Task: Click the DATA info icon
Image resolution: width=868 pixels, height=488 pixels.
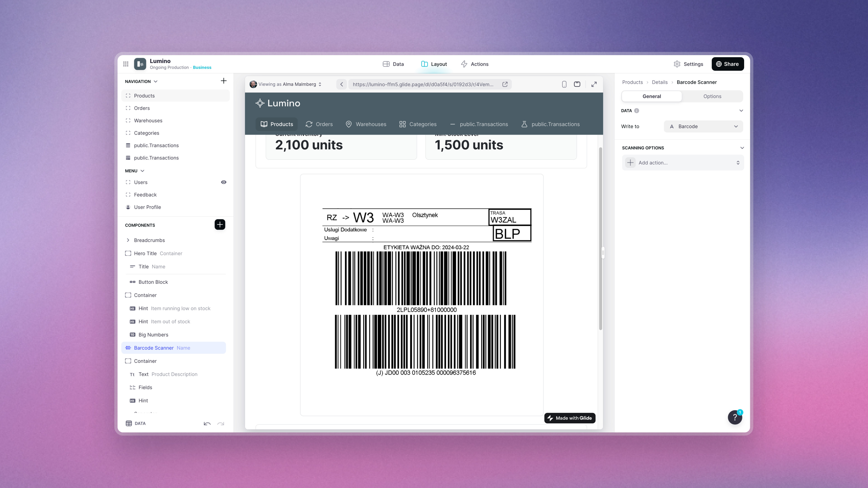Action: coord(637,110)
